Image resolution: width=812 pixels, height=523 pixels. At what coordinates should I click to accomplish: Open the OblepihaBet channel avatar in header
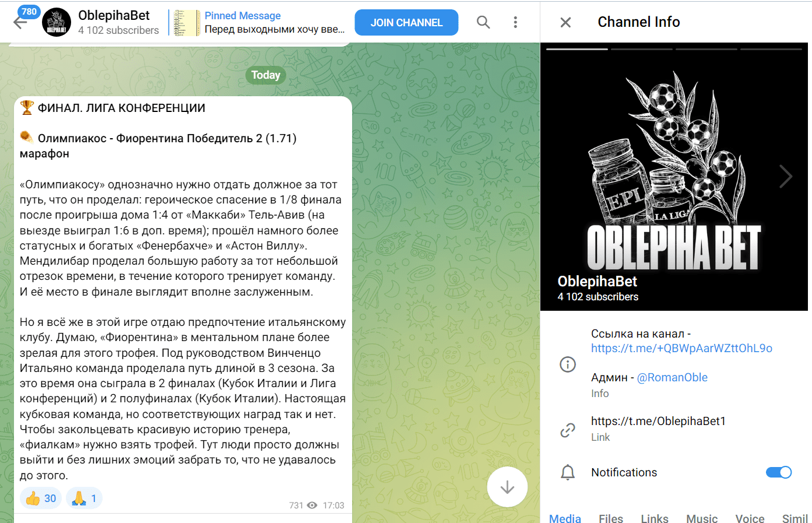coord(57,23)
